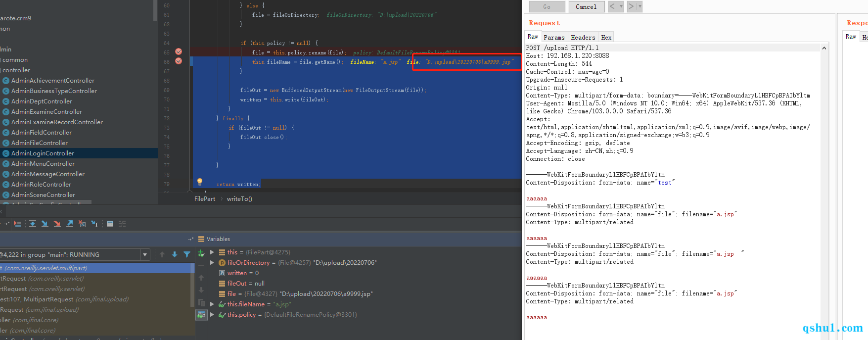Click the Burp Cancel button

586,6
